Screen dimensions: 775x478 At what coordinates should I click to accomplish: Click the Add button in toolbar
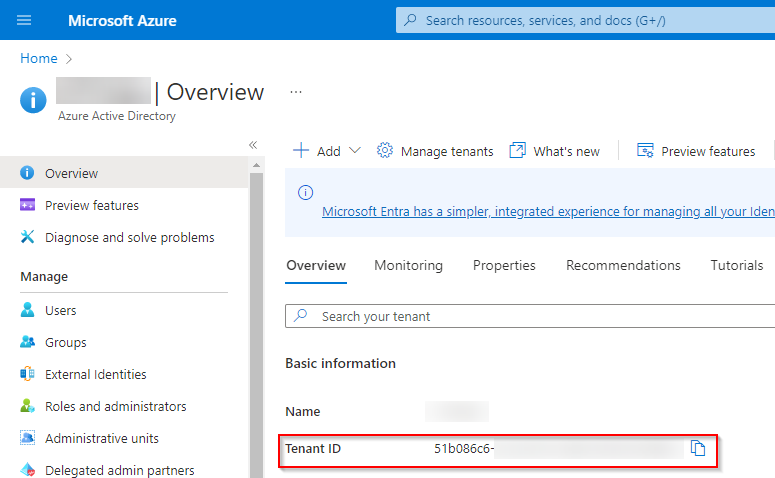(x=327, y=151)
